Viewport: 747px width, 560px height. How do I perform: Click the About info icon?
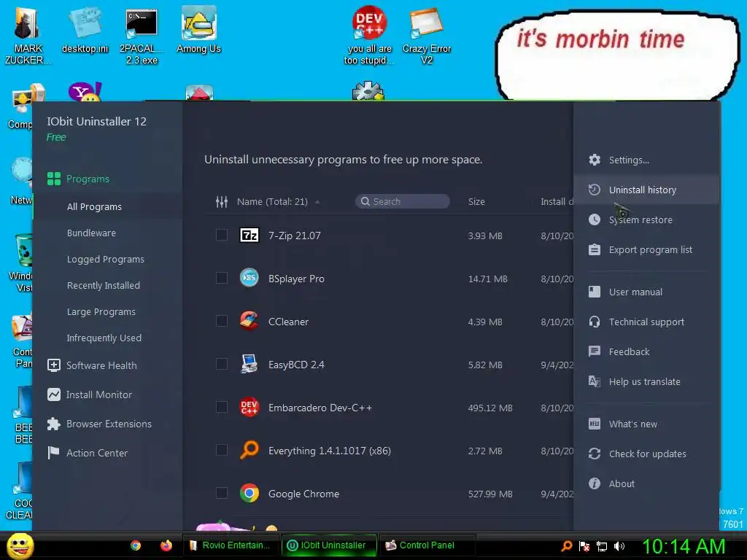pos(595,483)
